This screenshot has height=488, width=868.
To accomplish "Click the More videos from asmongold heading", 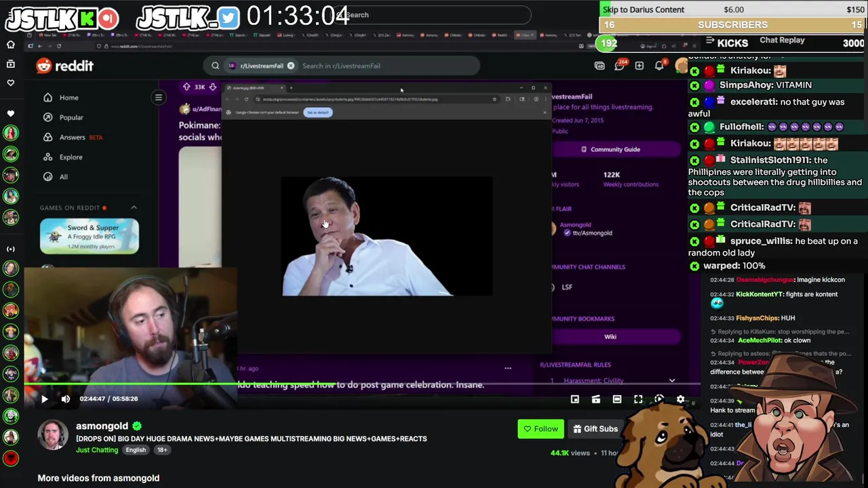I will (98, 478).
